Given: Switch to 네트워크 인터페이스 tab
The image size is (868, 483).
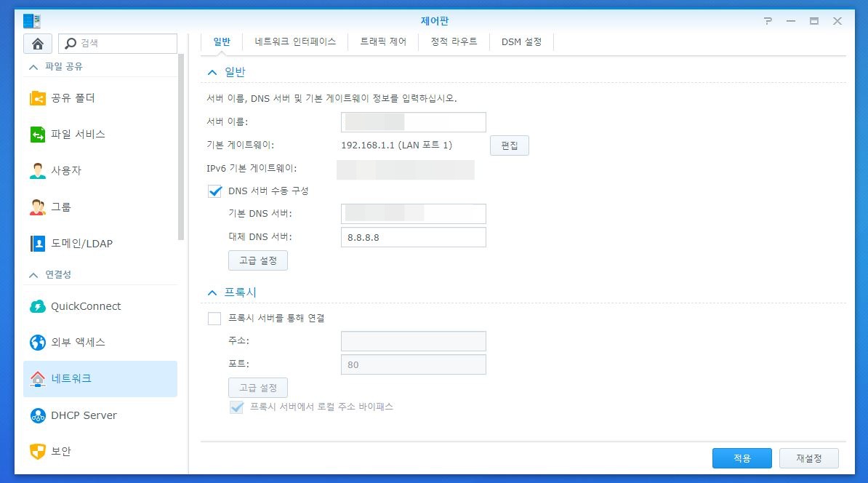Looking at the screenshot, I should pyautogui.click(x=295, y=42).
